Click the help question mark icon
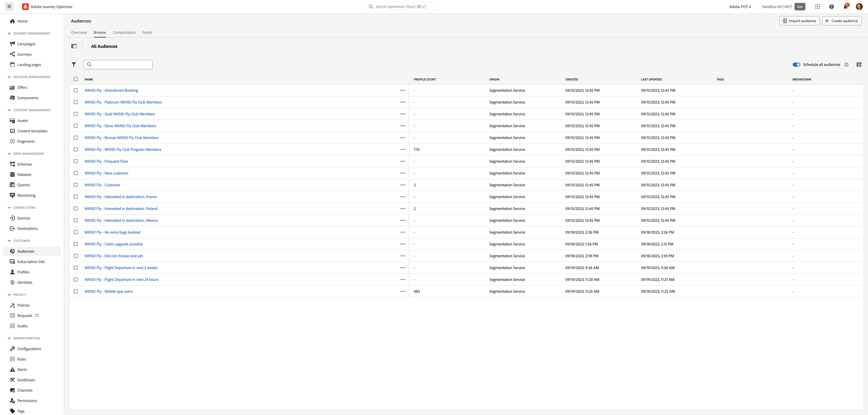868x415 pixels. pos(831,7)
